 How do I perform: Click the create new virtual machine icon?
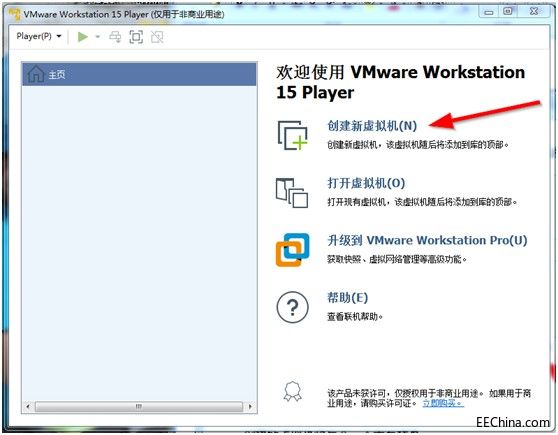(x=292, y=135)
